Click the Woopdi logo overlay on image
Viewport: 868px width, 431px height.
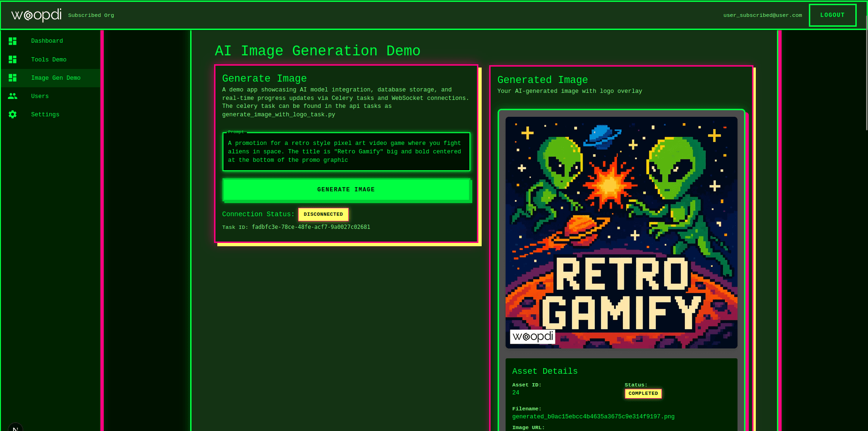pos(532,336)
